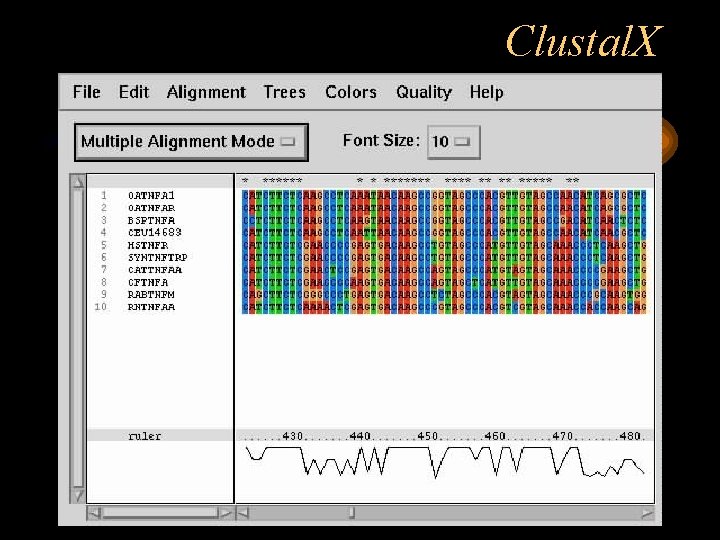Select sequence name CFTNFA
Viewport: 720px width, 540px height.
[148, 282]
